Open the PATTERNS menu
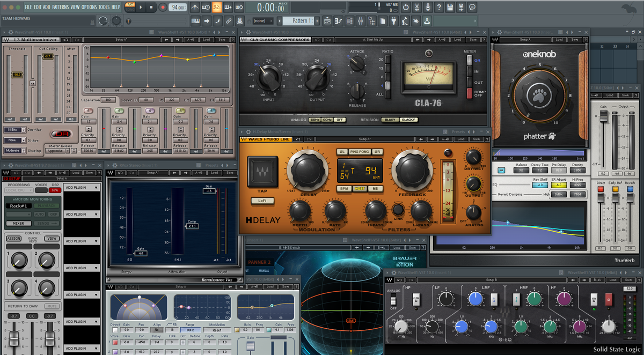 pos(60,7)
